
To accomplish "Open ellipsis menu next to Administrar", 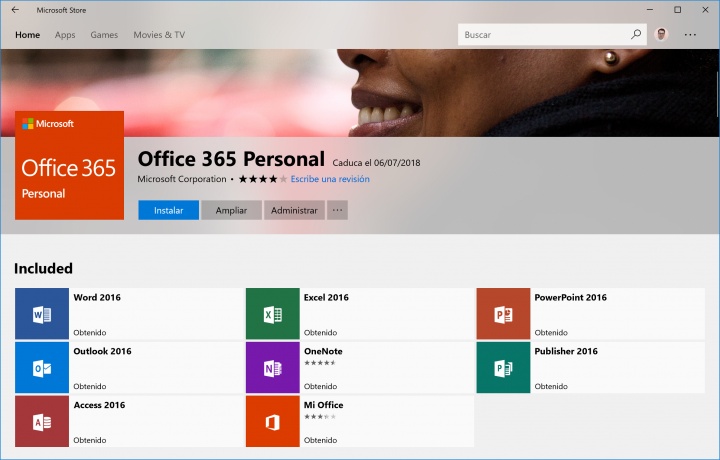I will 337,210.
